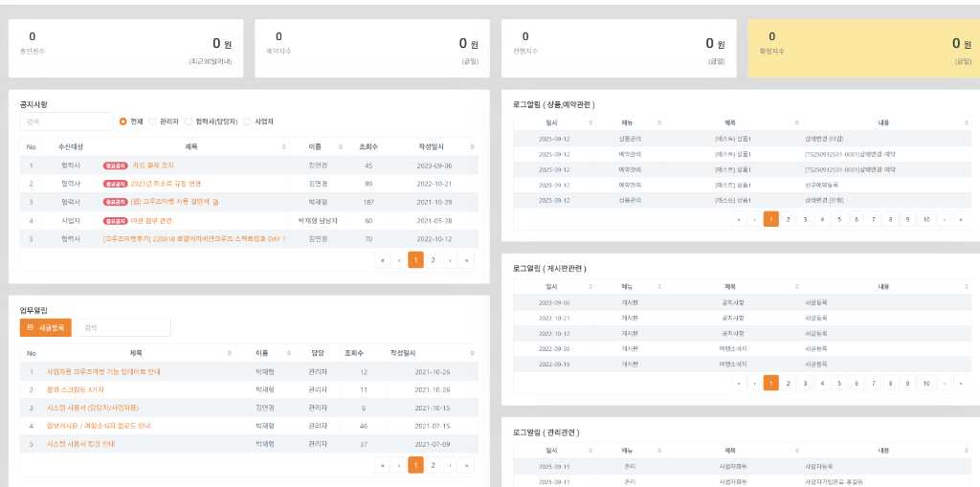Open the 카드 결제 공지 notice
The height and width of the screenshot is (487, 980).
[152, 166]
